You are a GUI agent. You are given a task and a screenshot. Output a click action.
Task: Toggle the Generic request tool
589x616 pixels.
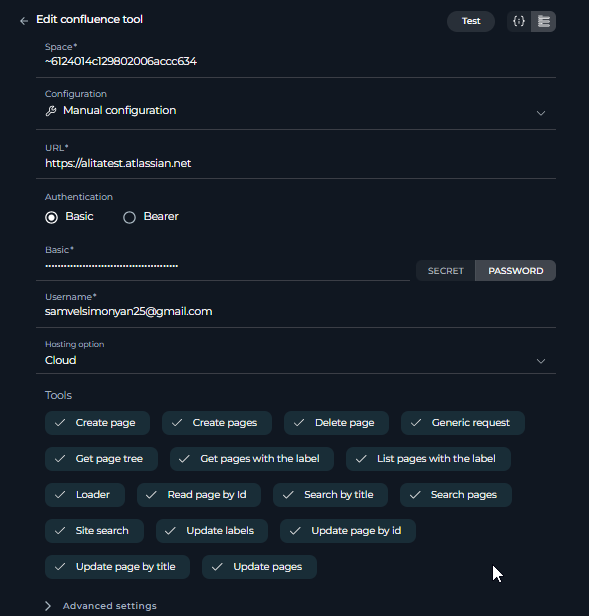pyautogui.click(x=463, y=423)
